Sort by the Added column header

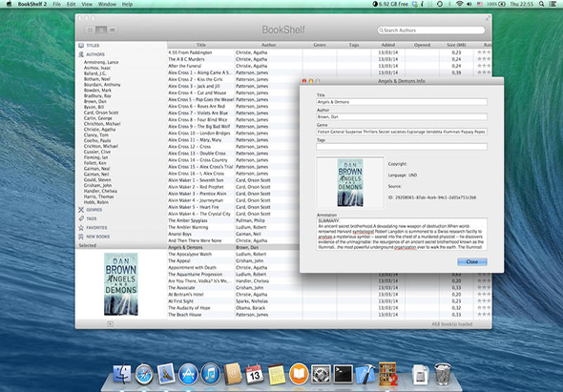click(x=388, y=45)
